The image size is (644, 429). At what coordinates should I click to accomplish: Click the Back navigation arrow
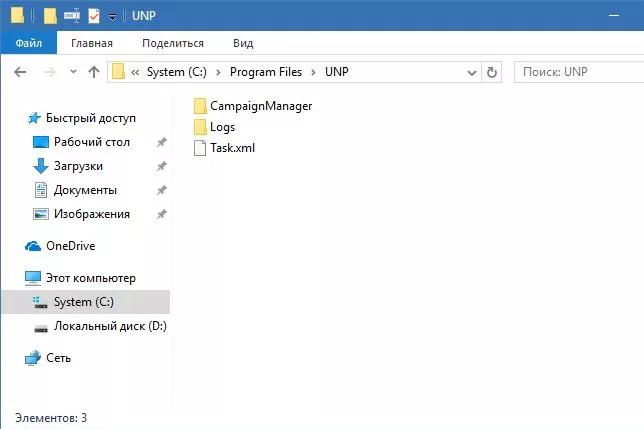click(x=20, y=72)
